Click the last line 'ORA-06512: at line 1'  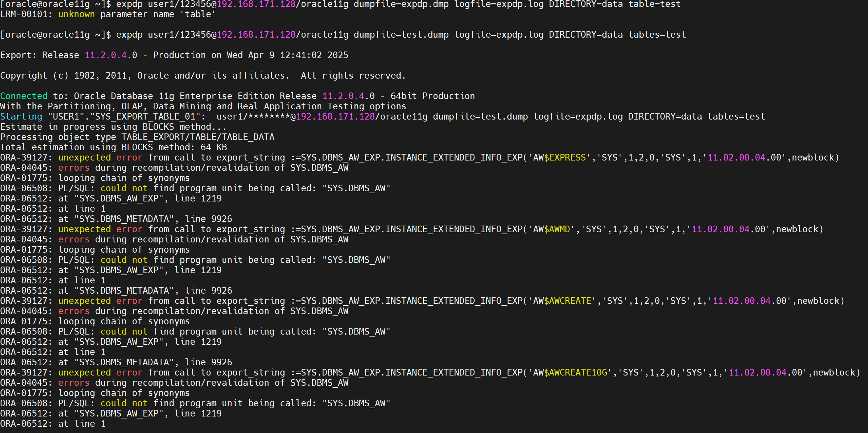52,424
